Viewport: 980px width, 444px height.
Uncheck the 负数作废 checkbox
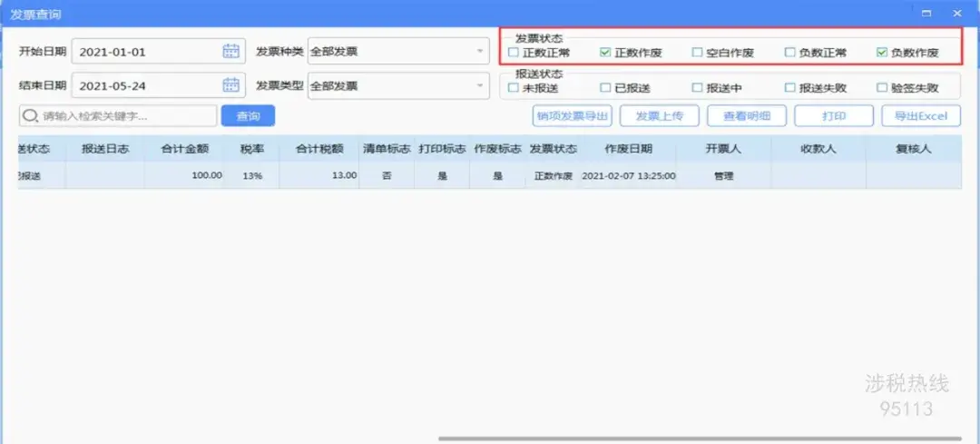(x=882, y=53)
